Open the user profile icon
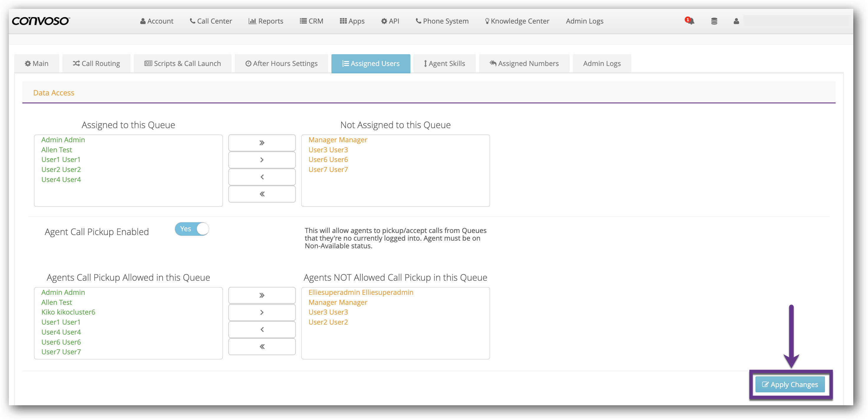The height and width of the screenshot is (420, 868). [x=736, y=21]
